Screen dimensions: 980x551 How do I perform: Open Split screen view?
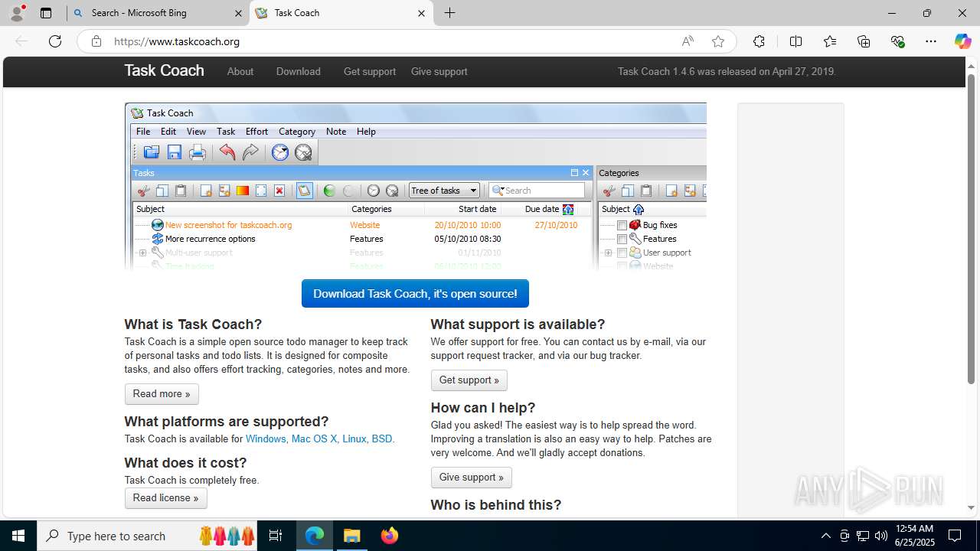coord(795,41)
